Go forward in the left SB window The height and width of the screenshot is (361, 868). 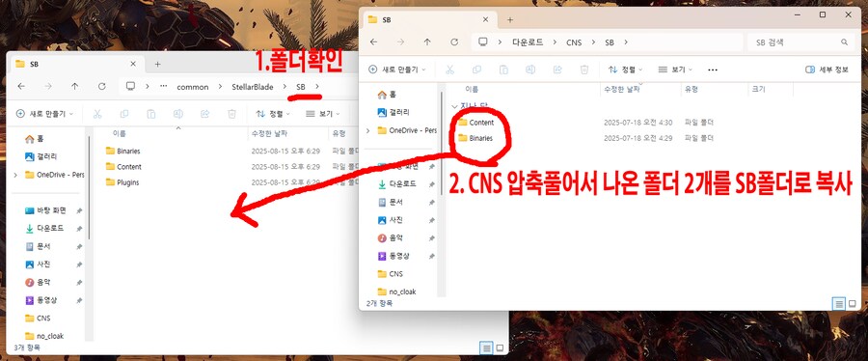click(48, 86)
